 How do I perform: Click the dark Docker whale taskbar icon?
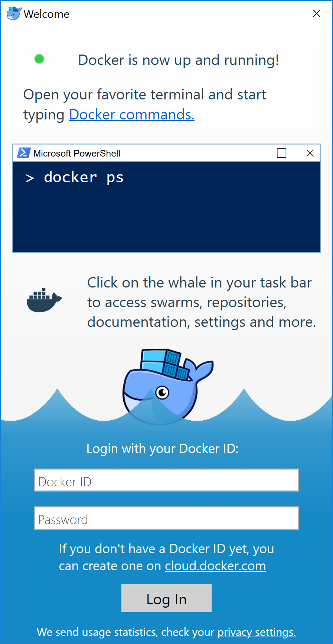44,300
